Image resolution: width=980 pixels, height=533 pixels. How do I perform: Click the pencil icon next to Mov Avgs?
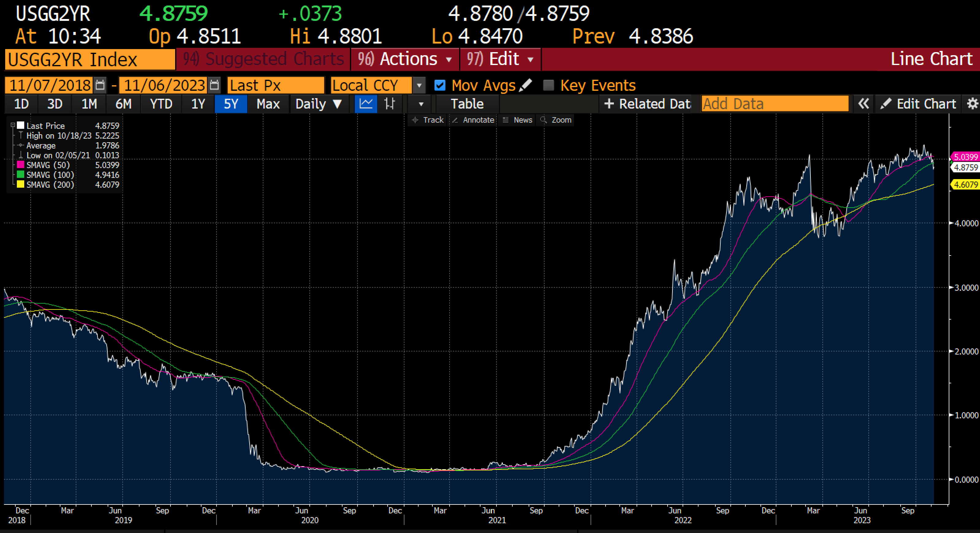coord(525,85)
